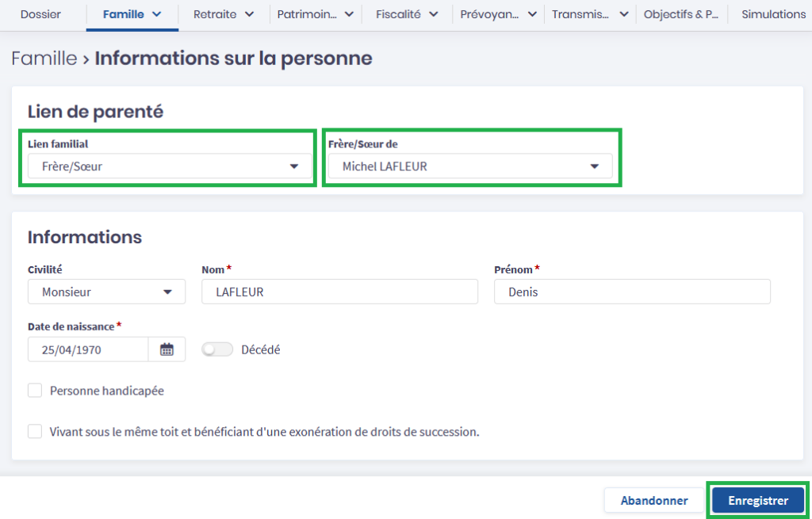
Task: Expand the Retraite menu chevron
Action: click(x=249, y=14)
